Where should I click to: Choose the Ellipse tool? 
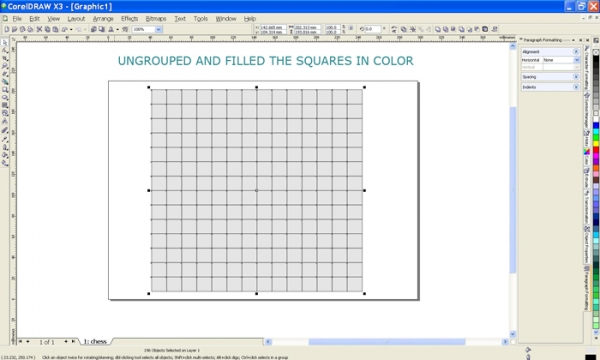pos(5,97)
